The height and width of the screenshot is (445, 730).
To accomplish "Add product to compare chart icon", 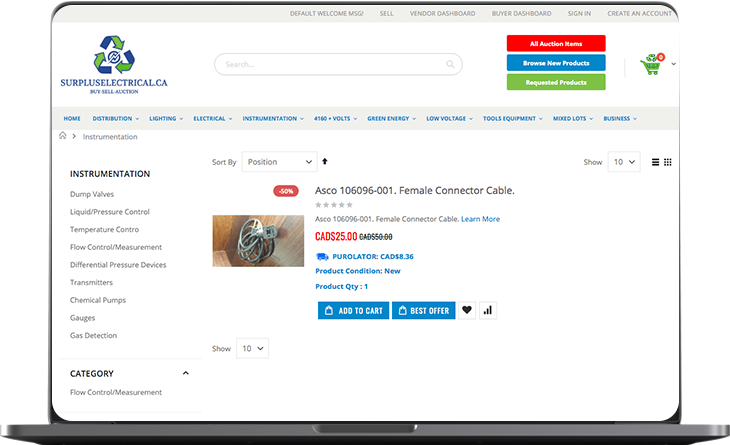I will coord(487,310).
